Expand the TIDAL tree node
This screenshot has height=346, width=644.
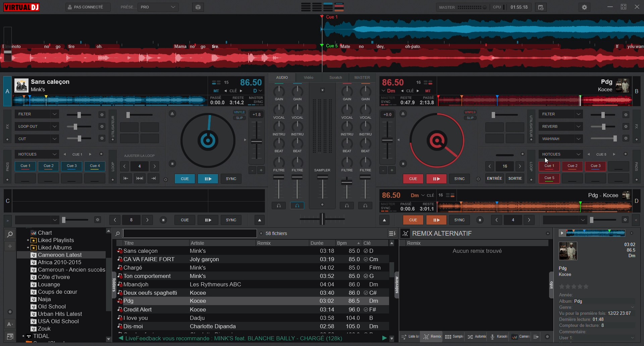tap(23, 336)
